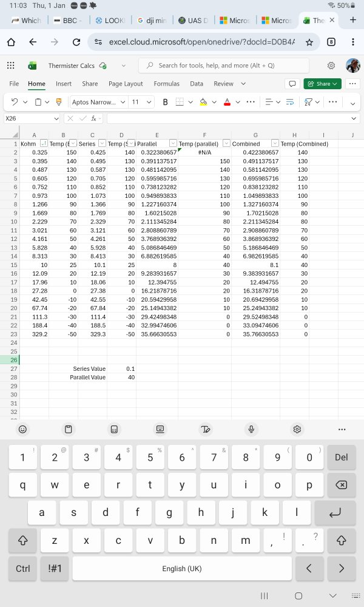
Task: Expand the font color dropdown arrow
Action: 238,102
